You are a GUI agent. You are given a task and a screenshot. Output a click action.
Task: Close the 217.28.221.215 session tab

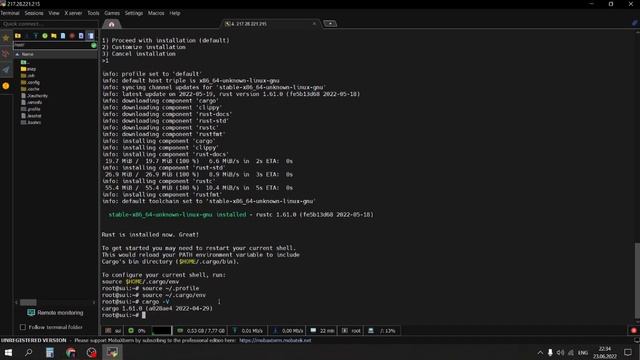314,24
